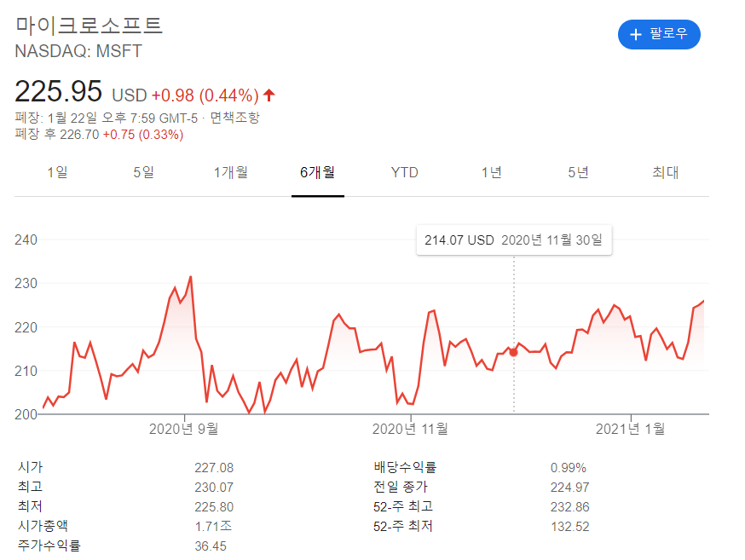
Task: Switch to the 5년 range tab
Action: click(578, 172)
